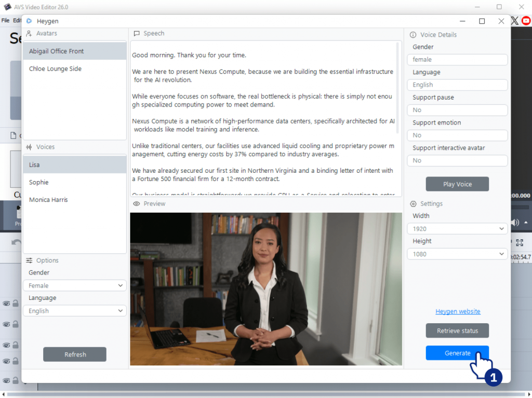Select the Abigail Office Front avatar
532x398 pixels.
click(75, 51)
